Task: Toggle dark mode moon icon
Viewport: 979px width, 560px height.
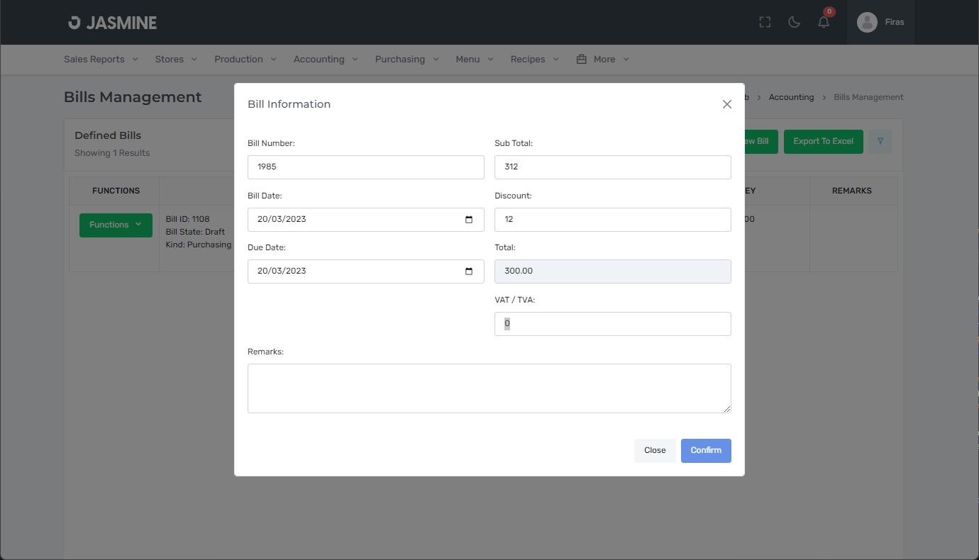Action: (795, 22)
